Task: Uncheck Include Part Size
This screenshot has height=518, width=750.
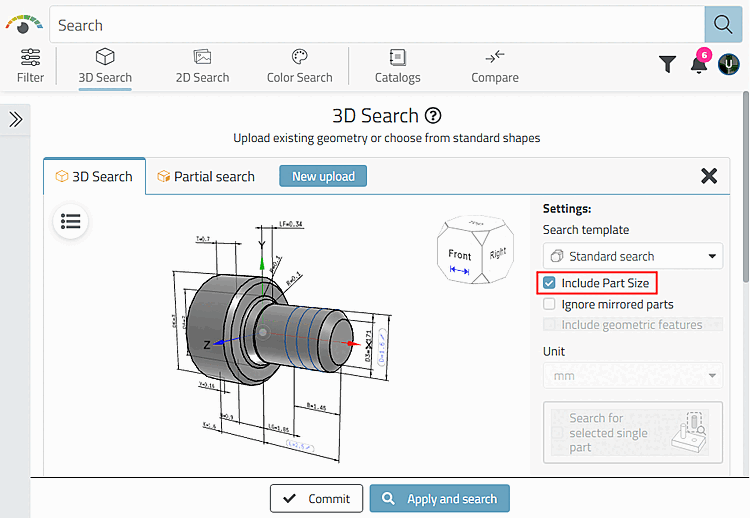Action: tap(549, 283)
